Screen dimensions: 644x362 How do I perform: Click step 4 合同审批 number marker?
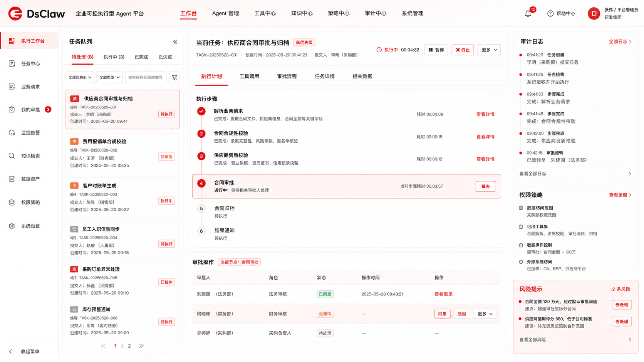(x=201, y=183)
